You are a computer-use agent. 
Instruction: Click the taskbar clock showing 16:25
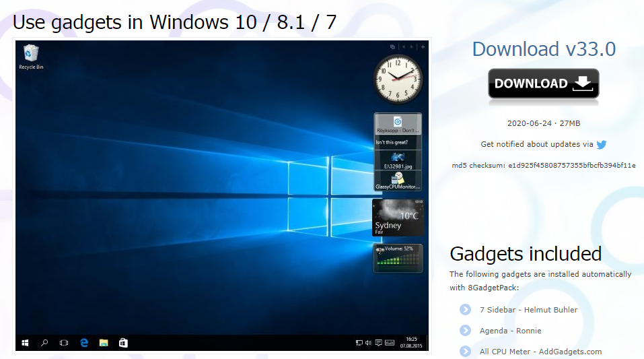click(411, 343)
